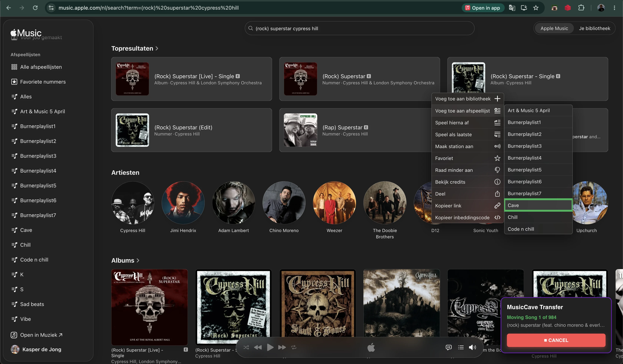The width and height of the screenshot is (623, 364).
Task: Choose Speel als laatste from context menu
Action: tap(467, 134)
